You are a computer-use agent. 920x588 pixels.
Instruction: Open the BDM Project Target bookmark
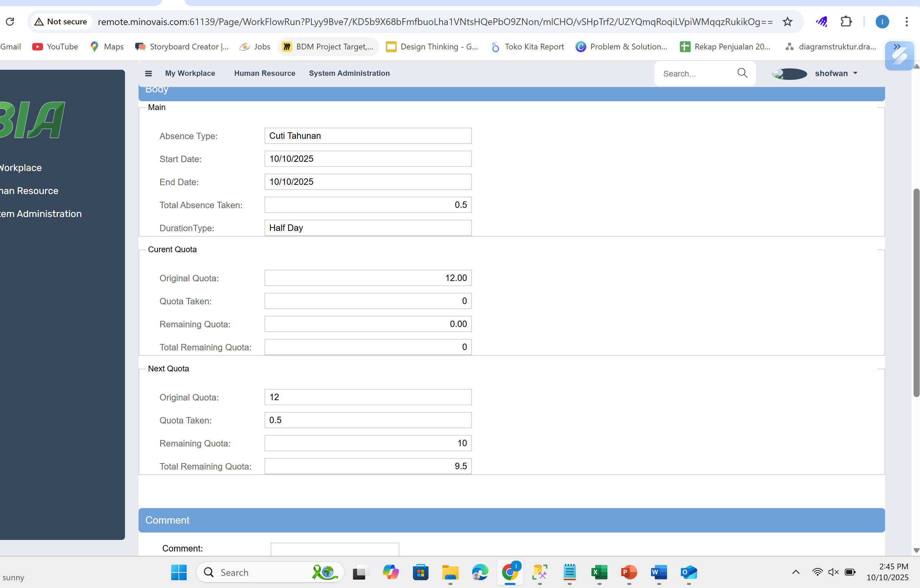(328, 47)
